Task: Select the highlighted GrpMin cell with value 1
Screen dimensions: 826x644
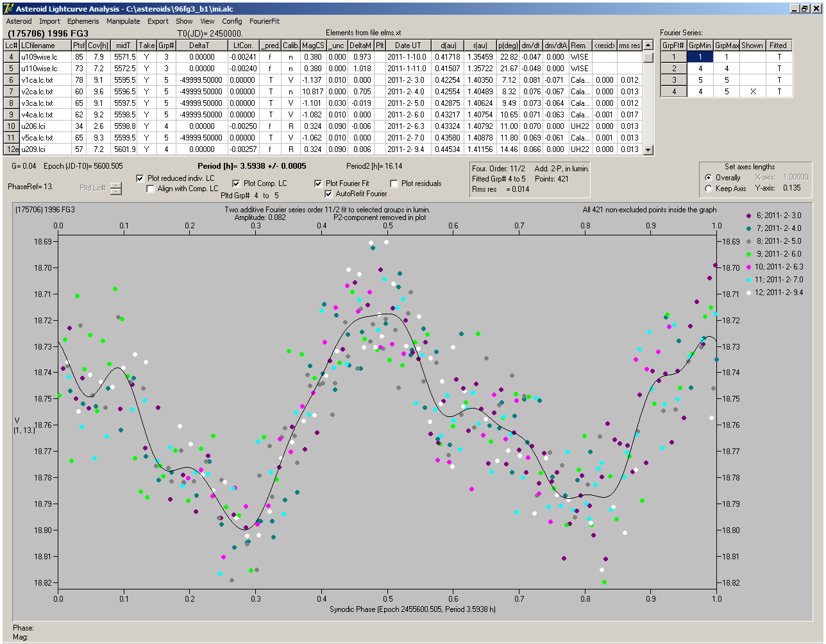Action: point(700,57)
